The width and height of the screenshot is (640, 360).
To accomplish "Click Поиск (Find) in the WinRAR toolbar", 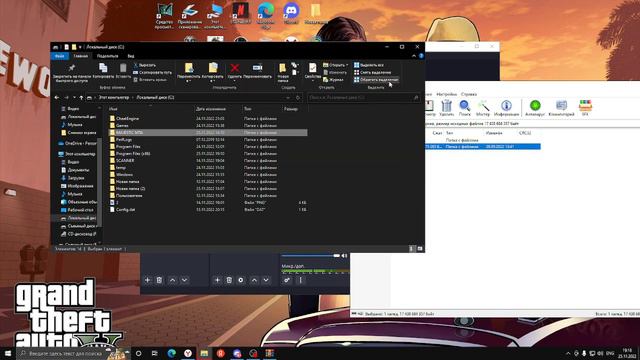I will coord(464,108).
